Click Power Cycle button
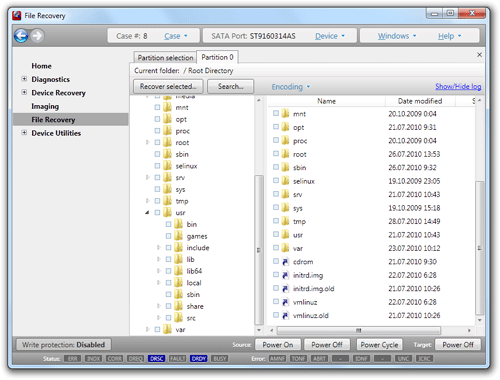Viewport: 500px width, 380px height. coord(379,345)
